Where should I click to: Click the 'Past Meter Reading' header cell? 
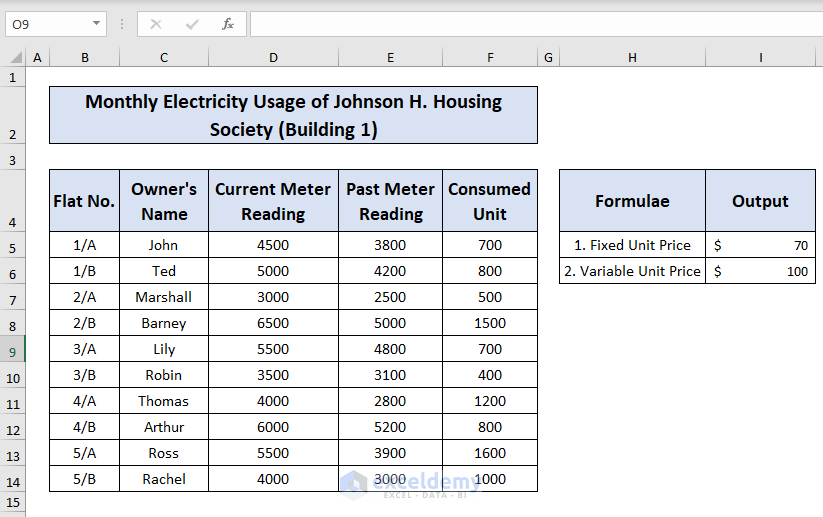(x=391, y=201)
